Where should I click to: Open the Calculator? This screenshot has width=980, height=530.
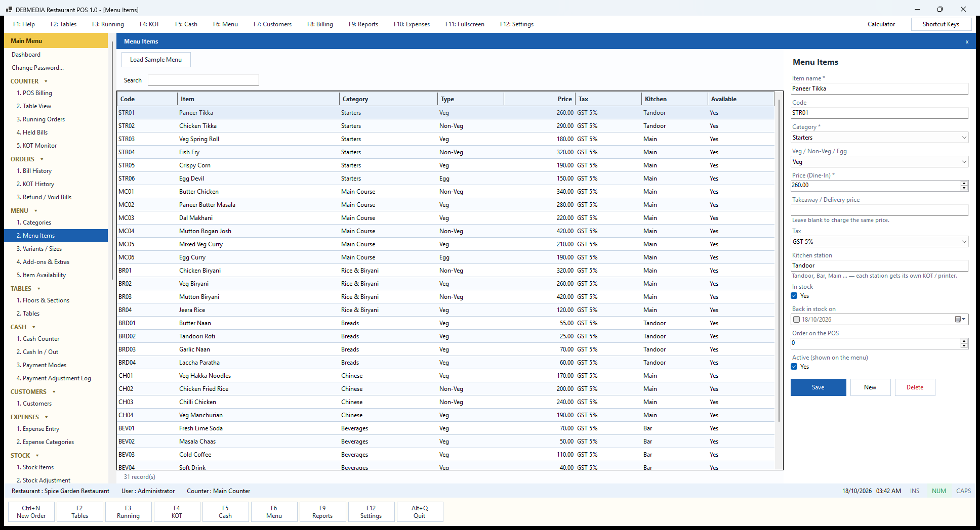(x=881, y=24)
